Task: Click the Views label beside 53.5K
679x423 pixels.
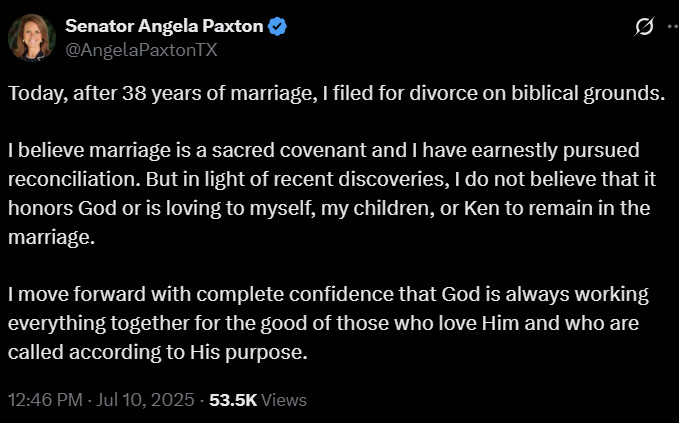Action: [284, 400]
